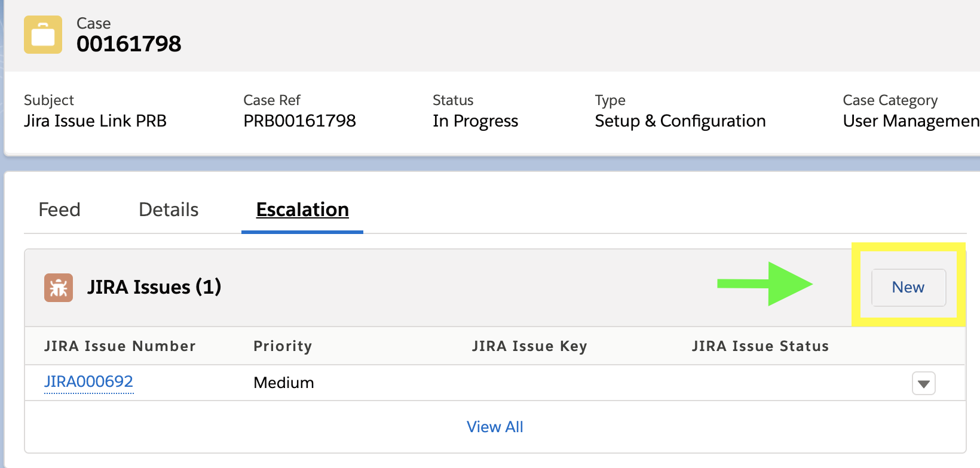Viewport: 980px width, 468px height.
Task: Click the case number 00161798 heading
Action: [128, 44]
